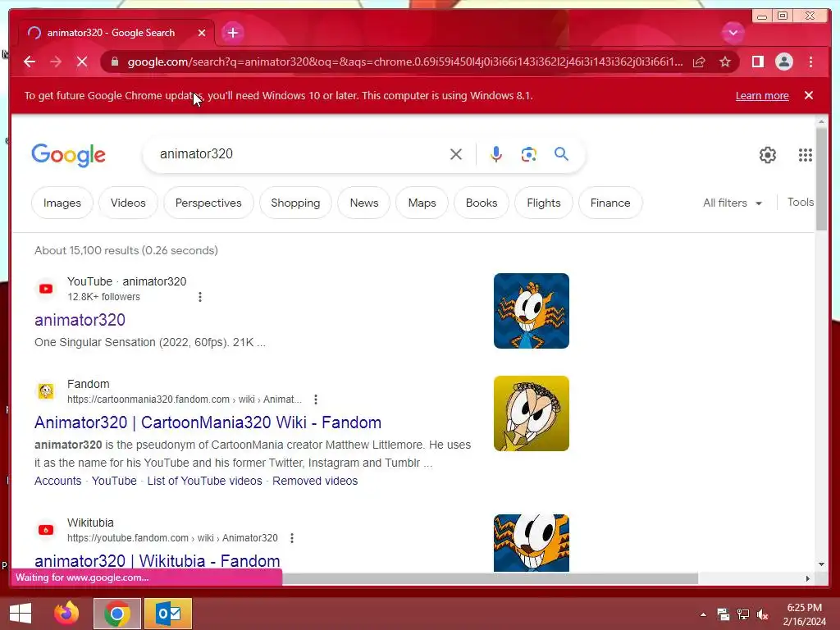
Task: Close the animator320 Google Search tab
Action: [202, 33]
